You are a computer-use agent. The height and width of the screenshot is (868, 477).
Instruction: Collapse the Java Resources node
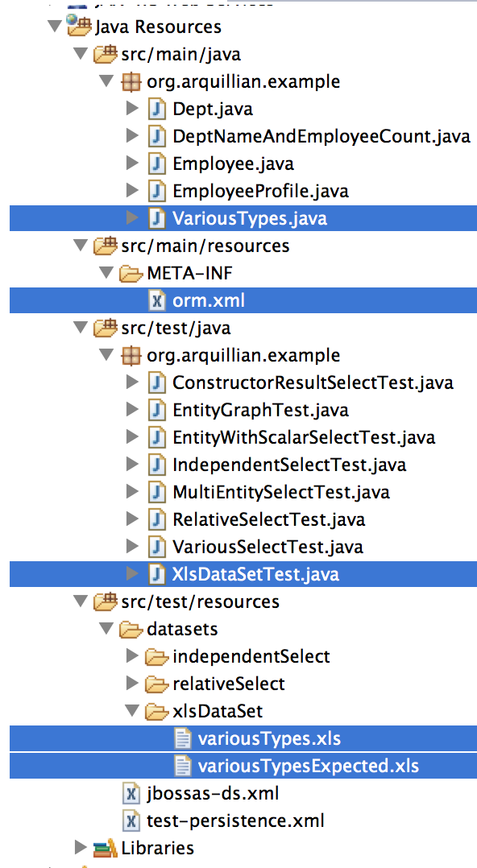[x=55, y=27]
